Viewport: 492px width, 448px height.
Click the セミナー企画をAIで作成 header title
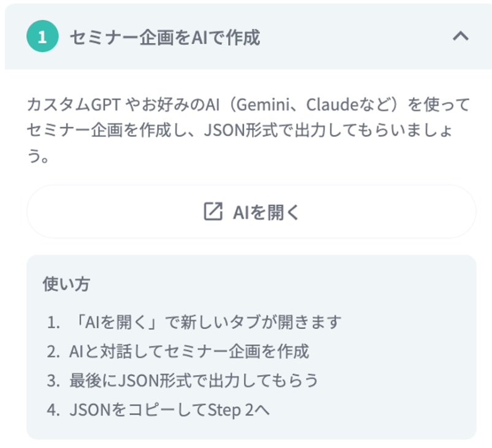[164, 37]
